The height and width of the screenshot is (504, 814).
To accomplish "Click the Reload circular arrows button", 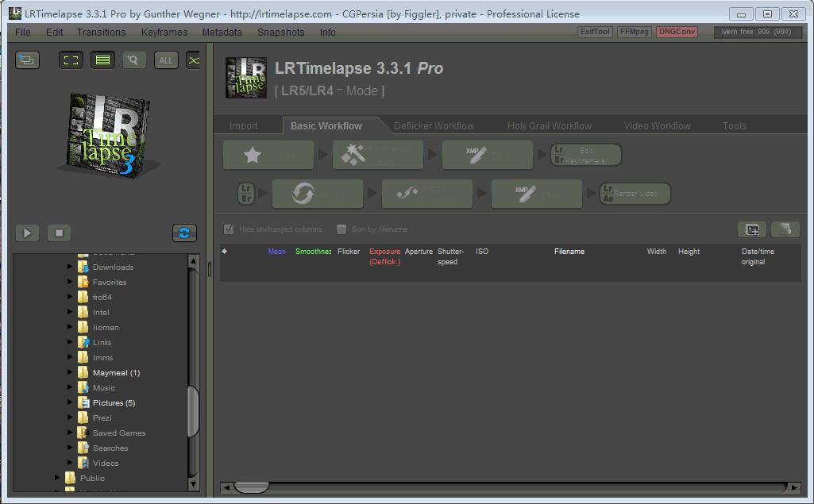I will tap(318, 194).
